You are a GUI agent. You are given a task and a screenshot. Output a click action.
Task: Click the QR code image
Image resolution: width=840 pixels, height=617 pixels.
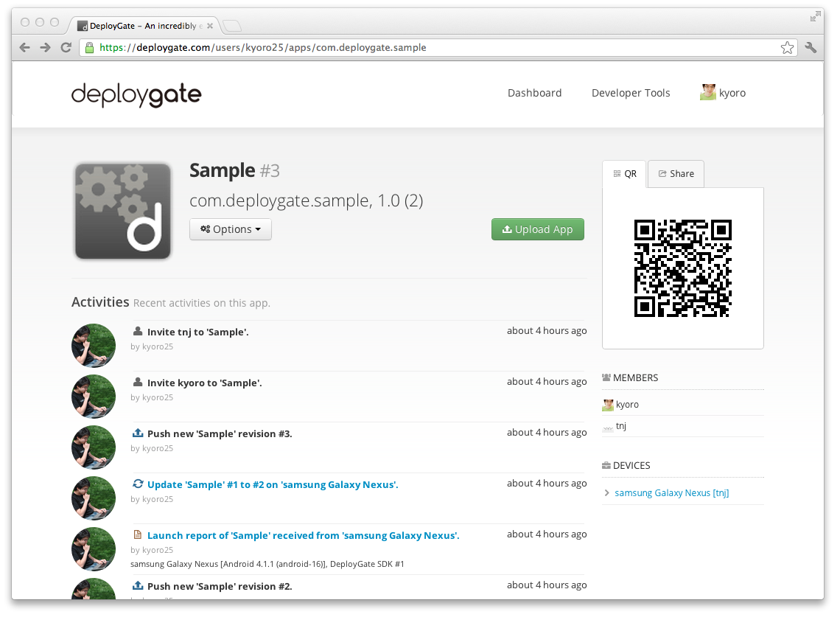click(683, 268)
